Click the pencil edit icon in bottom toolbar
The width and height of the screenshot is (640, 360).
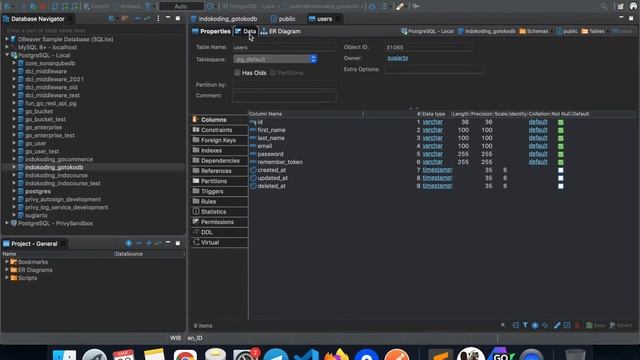(557, 325)
